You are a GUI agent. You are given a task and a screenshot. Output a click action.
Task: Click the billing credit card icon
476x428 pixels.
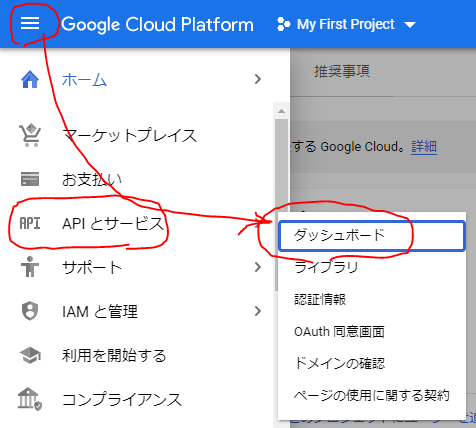30,179
